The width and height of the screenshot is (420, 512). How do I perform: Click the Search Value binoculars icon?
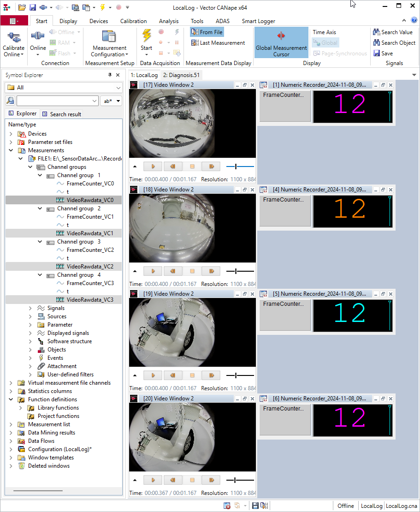377,32
